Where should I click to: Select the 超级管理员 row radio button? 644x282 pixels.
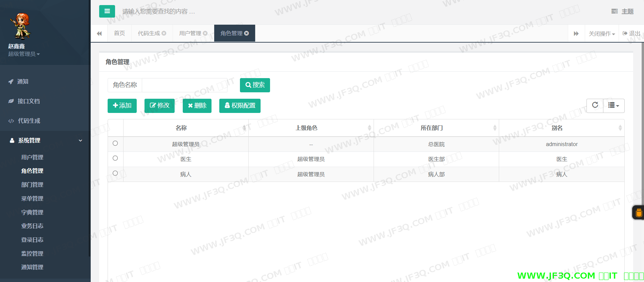click(115, 143)
